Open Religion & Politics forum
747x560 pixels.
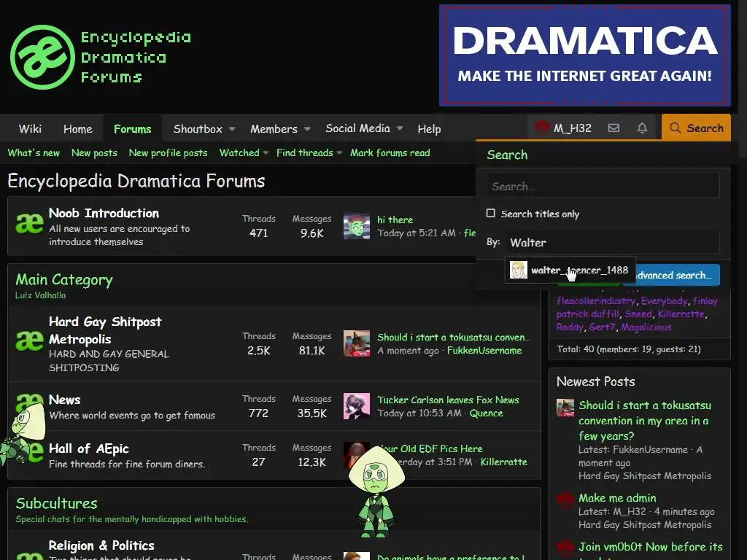[101, 545]
